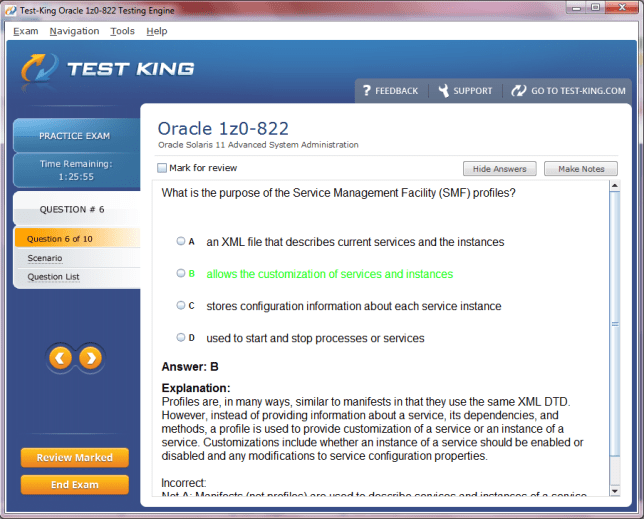Close the Testing Engine window
The height and width of the screenshot is (519, 644).
click(x=621, y=7)
